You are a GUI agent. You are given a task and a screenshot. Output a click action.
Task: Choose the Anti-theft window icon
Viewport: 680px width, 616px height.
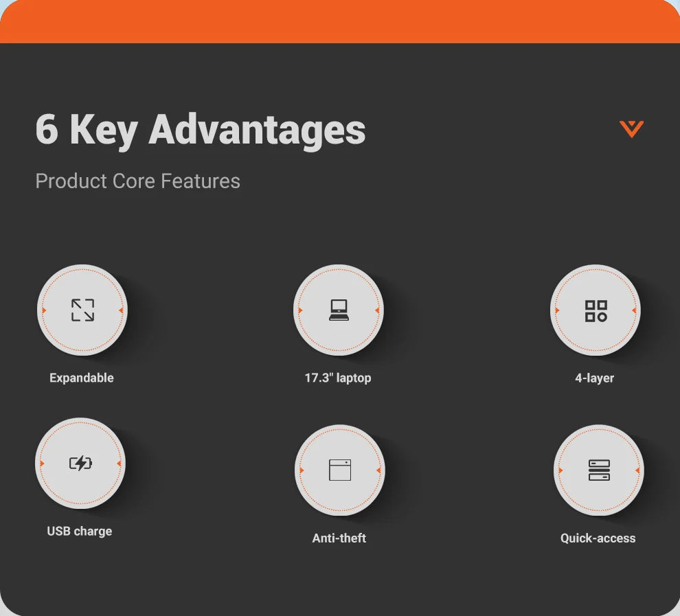coord(340,470)
